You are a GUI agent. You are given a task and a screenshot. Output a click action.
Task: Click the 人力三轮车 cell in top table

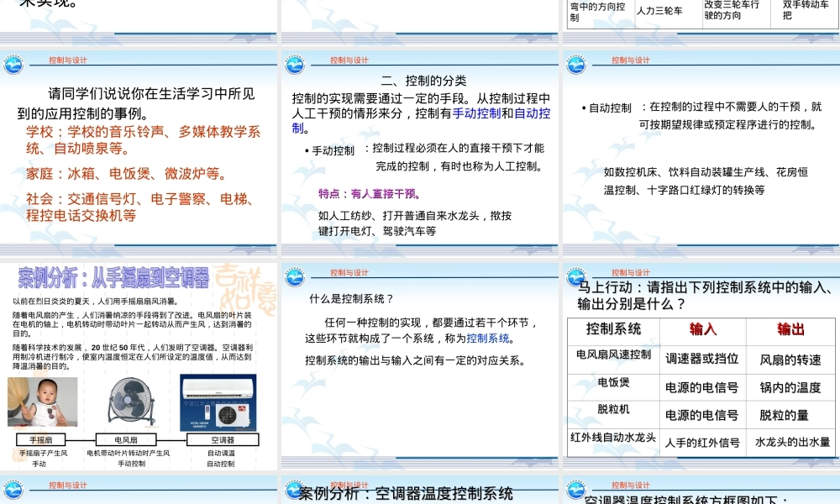[659, 11]
